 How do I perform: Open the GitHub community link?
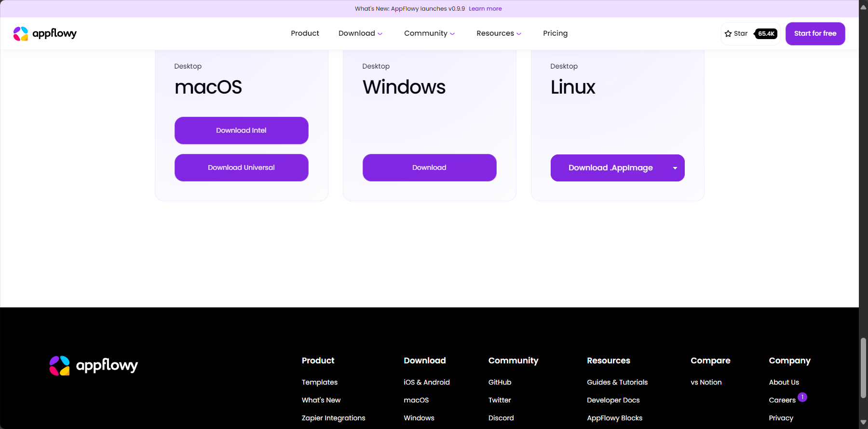point(500,382)
